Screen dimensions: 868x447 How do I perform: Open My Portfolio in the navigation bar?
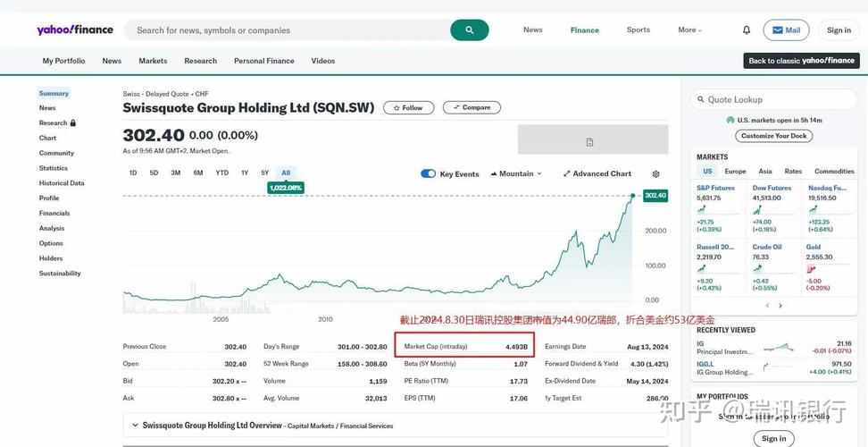pos(63,61)
